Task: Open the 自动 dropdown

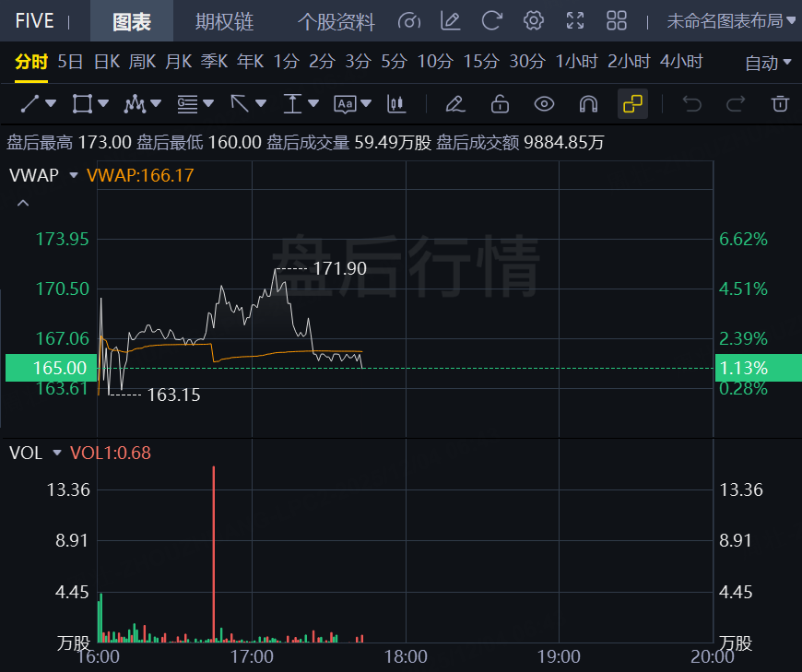Action: 768,63
